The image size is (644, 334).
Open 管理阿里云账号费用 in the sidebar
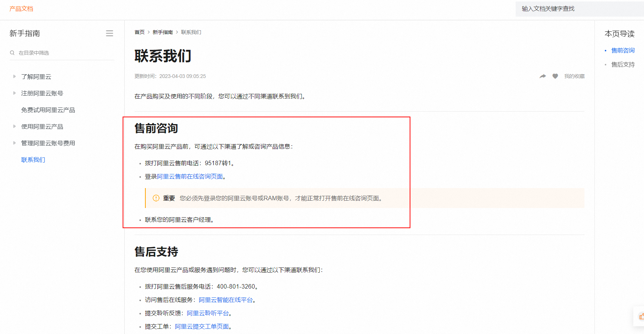pos(48,143)
